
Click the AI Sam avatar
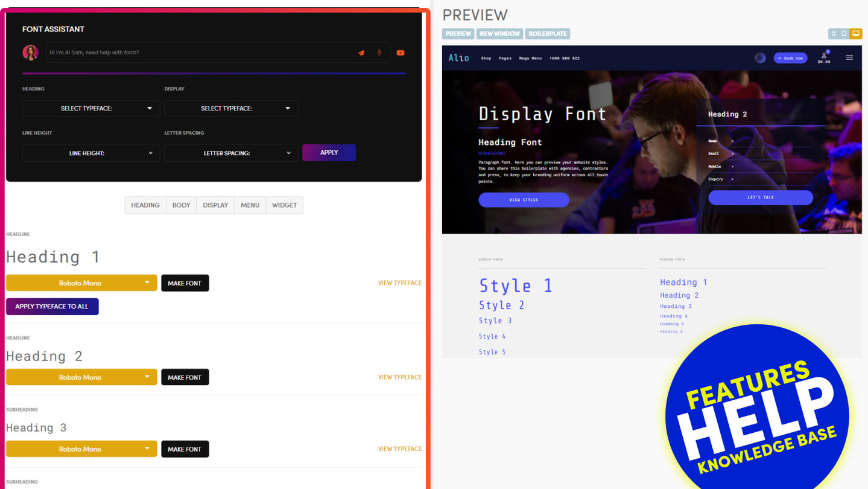pyautogui.click(x=30, y=53)
